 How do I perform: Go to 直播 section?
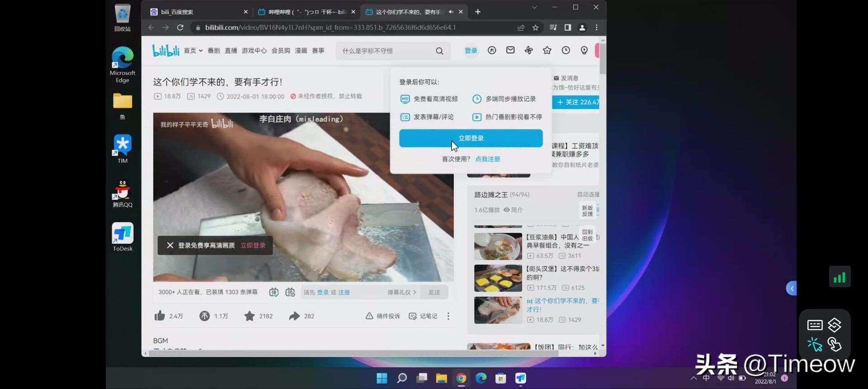(231, 51)
